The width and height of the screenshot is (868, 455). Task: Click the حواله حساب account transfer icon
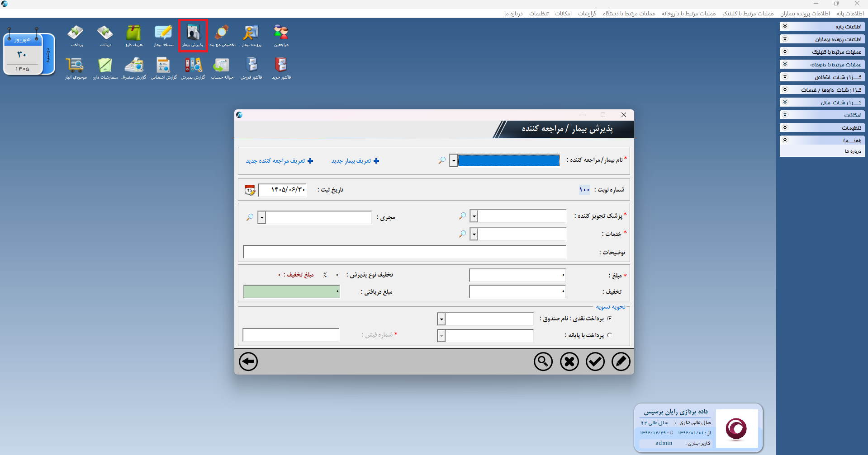pyautogui.click(x=222, y=68)
